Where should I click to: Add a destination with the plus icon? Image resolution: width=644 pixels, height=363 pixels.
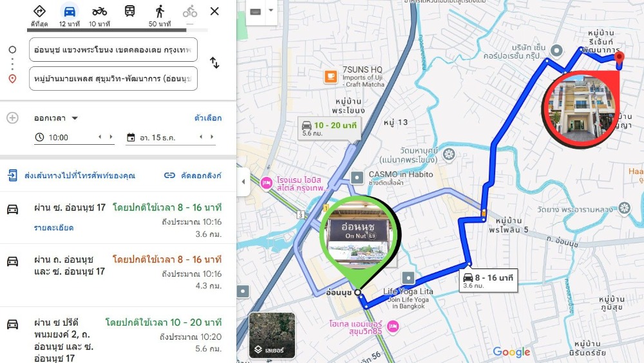[12, 118]
